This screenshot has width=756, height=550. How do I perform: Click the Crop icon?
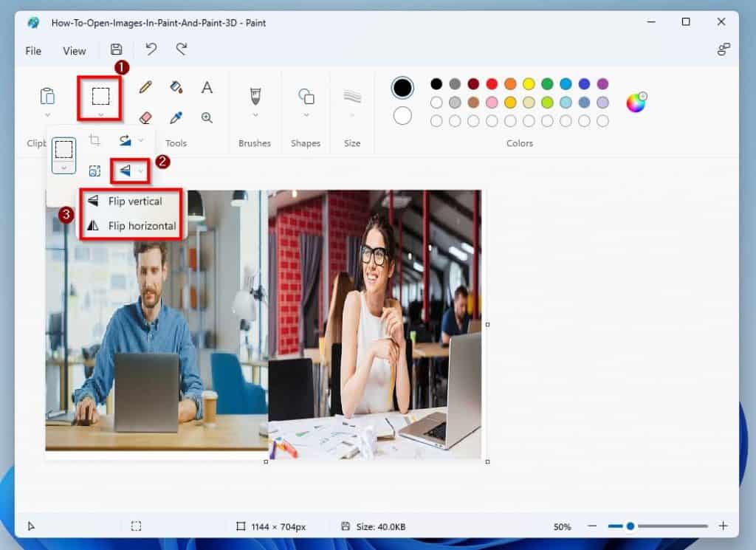point(94,140)
